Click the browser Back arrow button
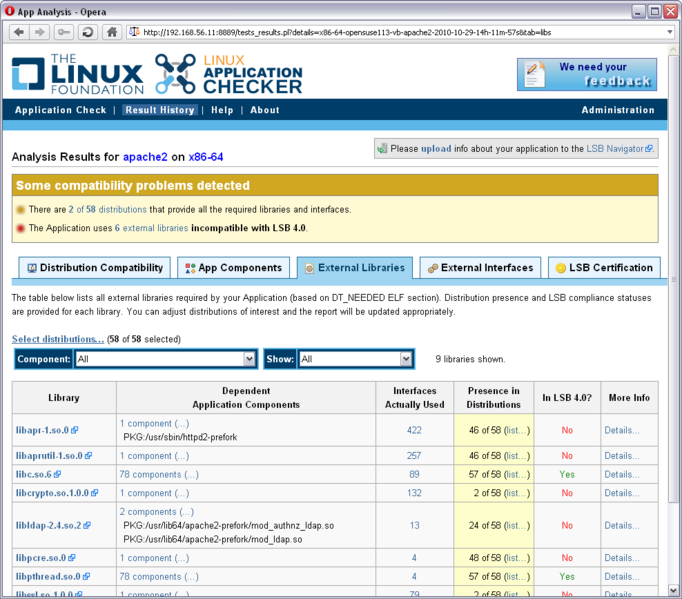Image resolution: width=682 pixels, height=599 pixels. [19, 32]
